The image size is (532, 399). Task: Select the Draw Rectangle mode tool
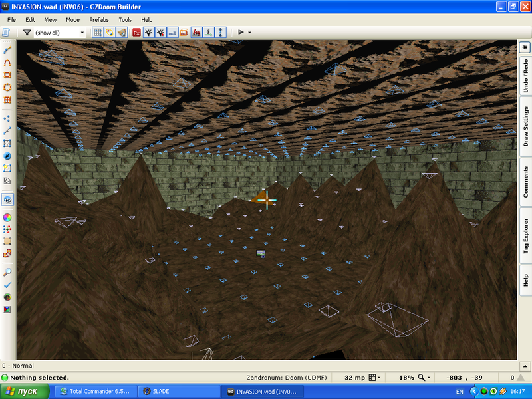click(7, 75)
